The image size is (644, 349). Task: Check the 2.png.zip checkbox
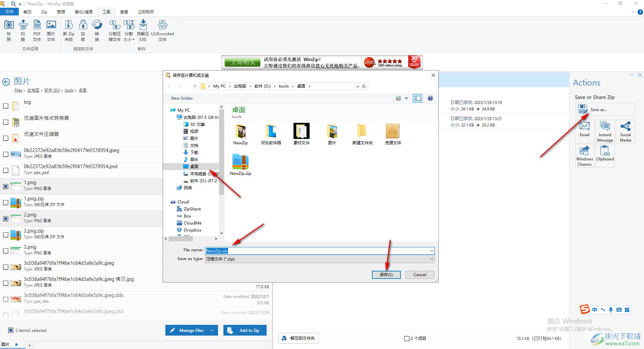(6, 235)
